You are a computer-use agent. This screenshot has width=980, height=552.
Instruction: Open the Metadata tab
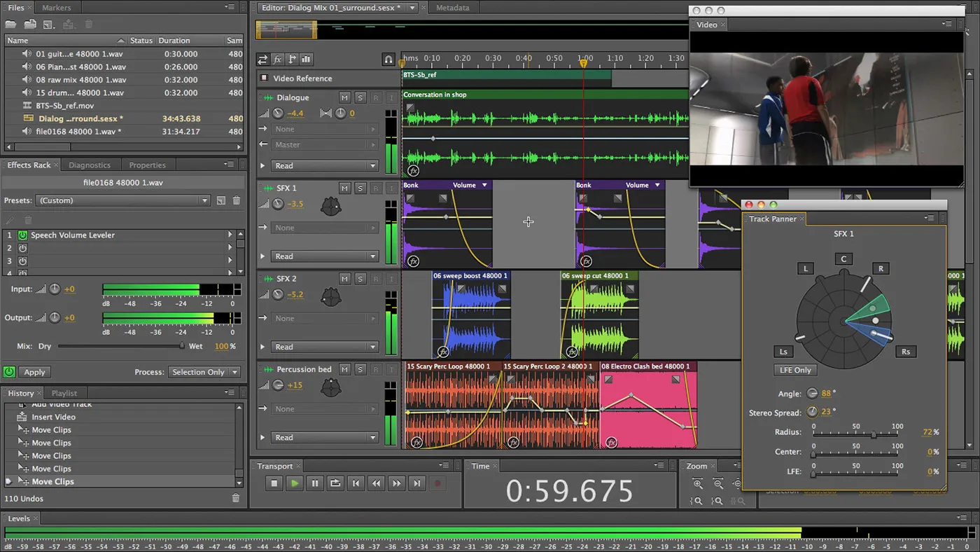[x=452, y=8]
